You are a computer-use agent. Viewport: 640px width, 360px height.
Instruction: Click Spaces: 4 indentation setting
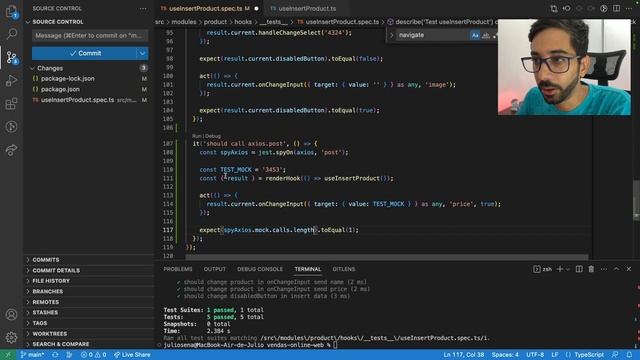(x=505, y=355)
